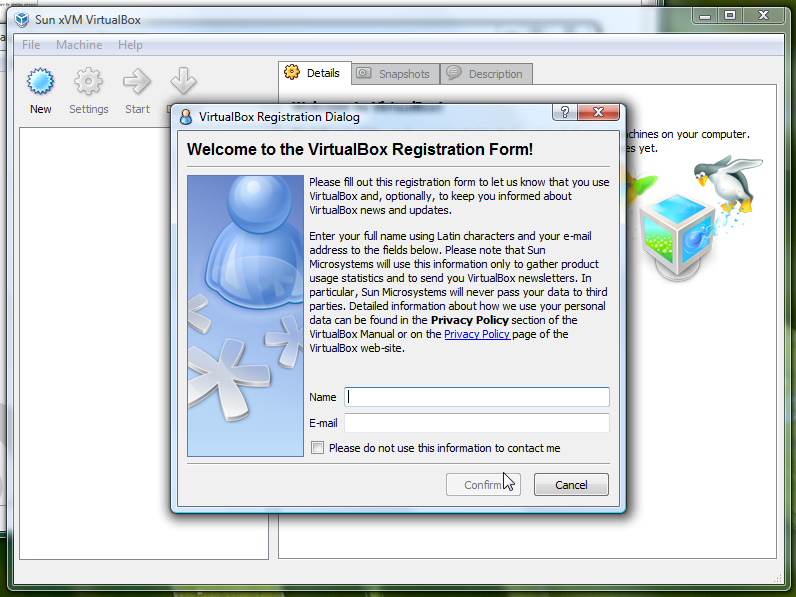Close the Registration Dialog with red X

point(598,112)
